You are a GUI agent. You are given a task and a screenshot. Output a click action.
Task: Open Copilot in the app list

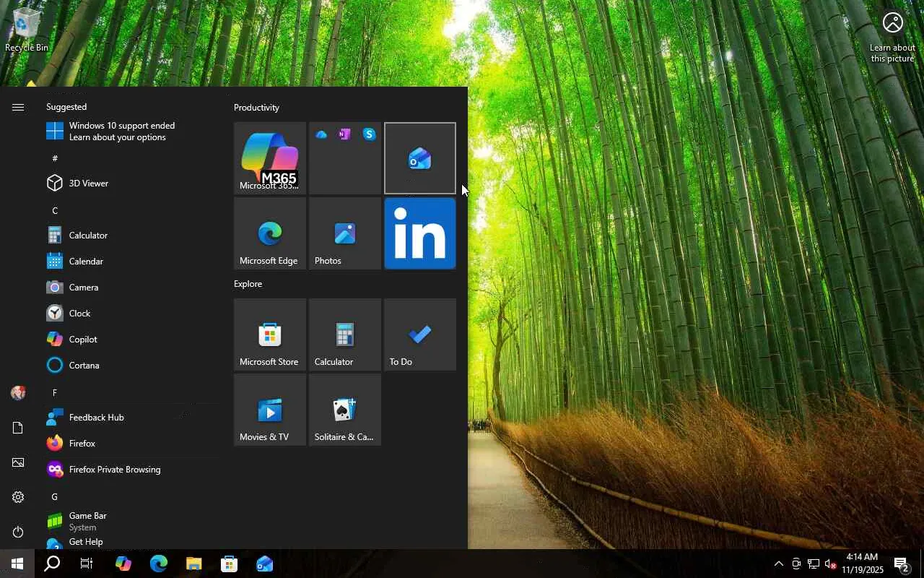point(130,340)
